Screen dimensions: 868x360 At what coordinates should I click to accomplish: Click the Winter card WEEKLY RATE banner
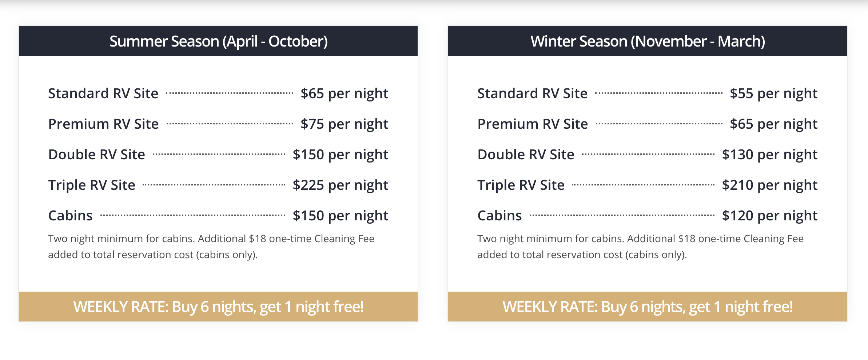(648, 307)
